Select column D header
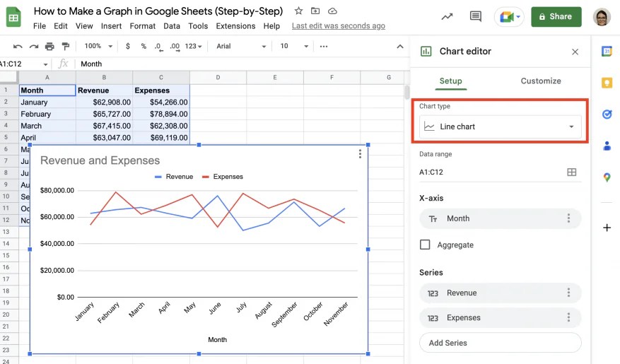 pos(218,78)
